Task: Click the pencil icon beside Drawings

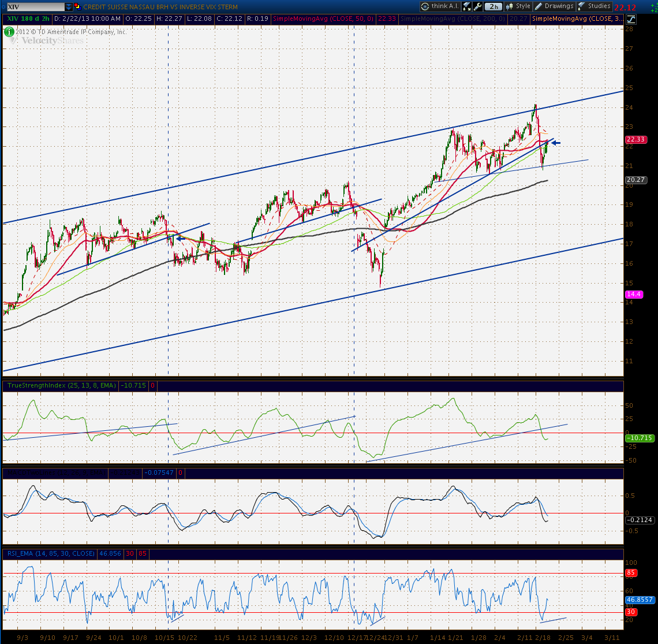Action: pyautogui.click(x=539, y=6)
